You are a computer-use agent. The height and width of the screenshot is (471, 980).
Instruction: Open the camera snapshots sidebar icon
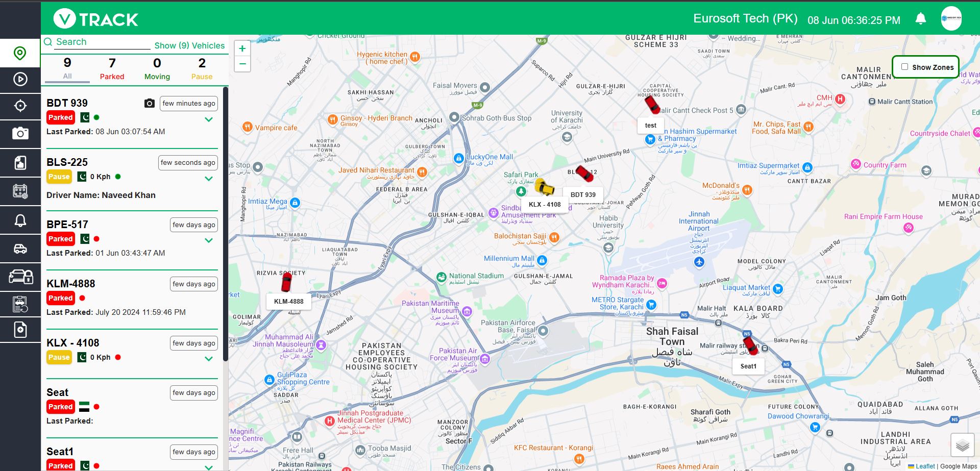pyautogui.click(x=20, y=134)
